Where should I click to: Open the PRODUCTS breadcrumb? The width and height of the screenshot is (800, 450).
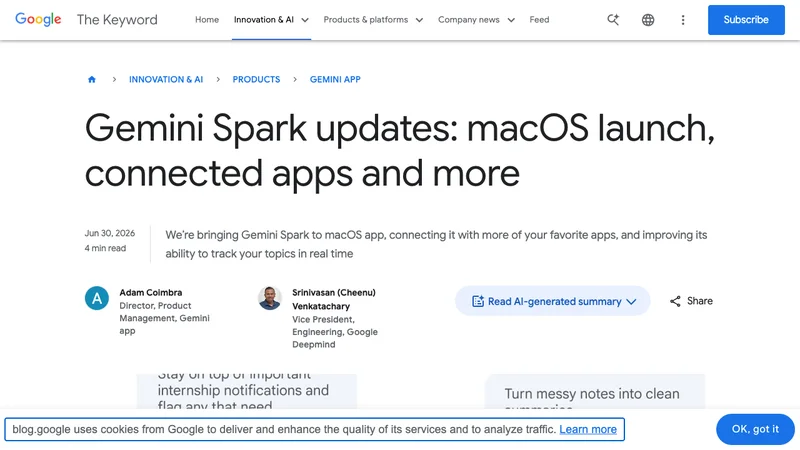[x=256, y=80]
